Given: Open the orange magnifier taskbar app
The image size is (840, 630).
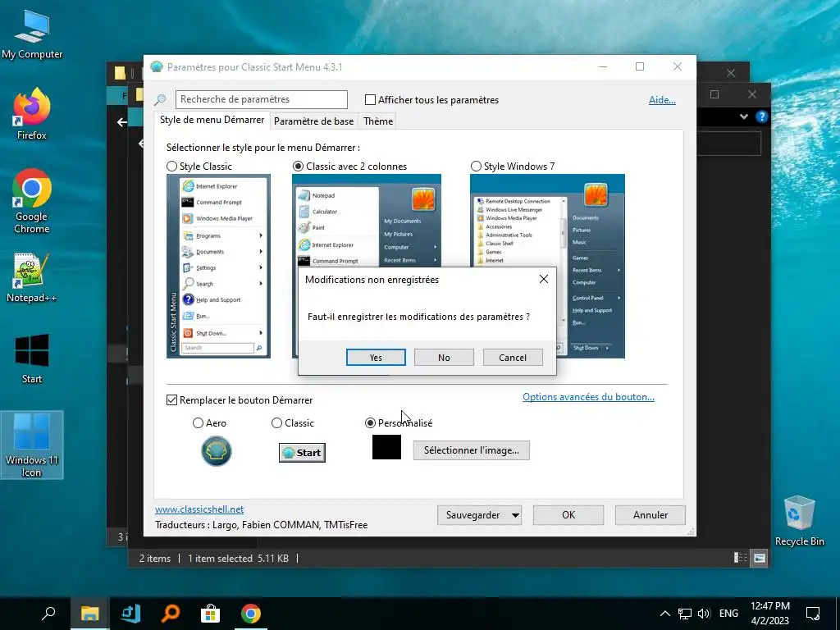Looking at the screenshot, I should click(x=171, y=614).
